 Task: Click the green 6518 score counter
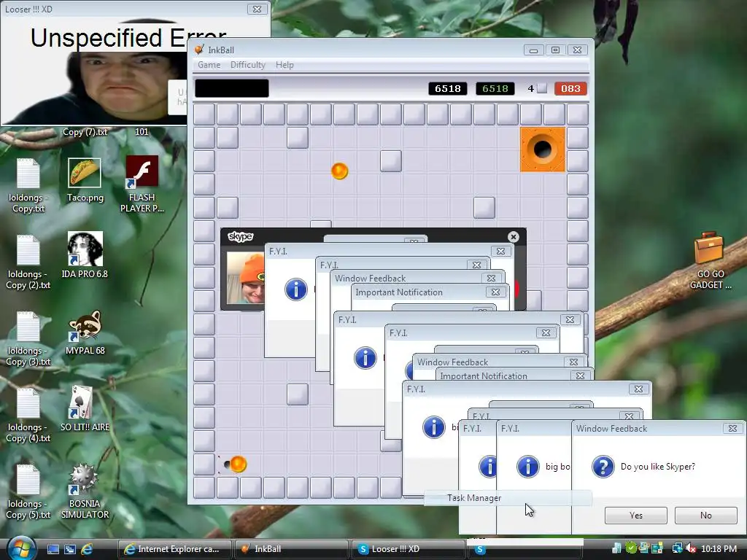point(495,88)
